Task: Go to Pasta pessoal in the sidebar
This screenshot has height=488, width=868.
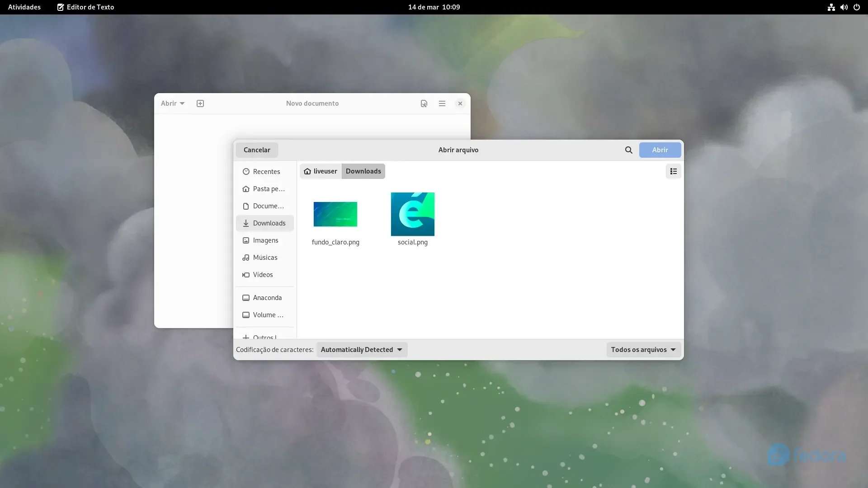Action: tap(265, 189)
